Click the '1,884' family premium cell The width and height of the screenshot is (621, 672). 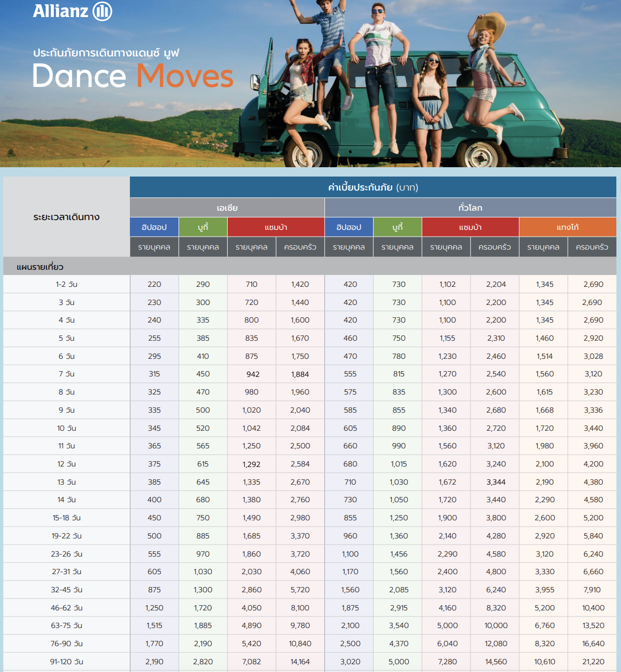coord(300,374)
